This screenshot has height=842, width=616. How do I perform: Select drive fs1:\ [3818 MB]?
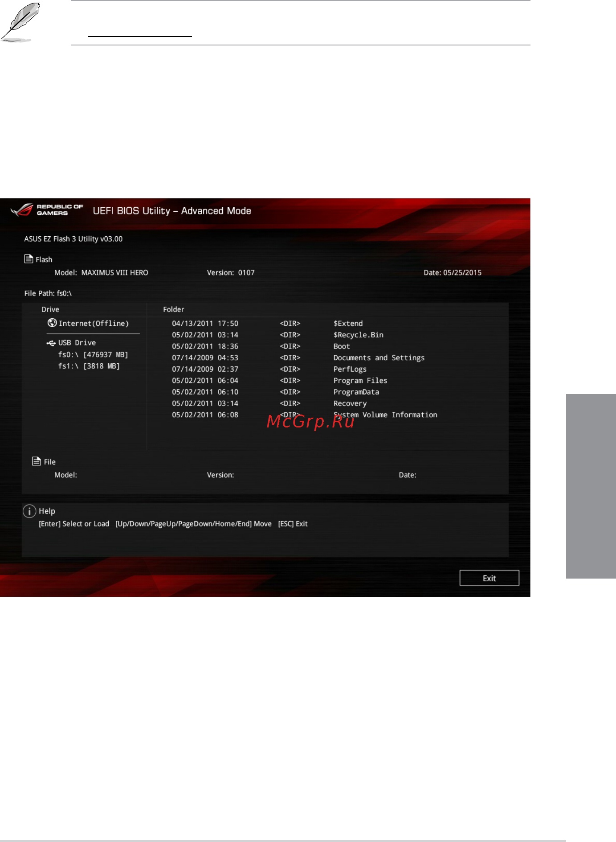[x=89, y=366]
